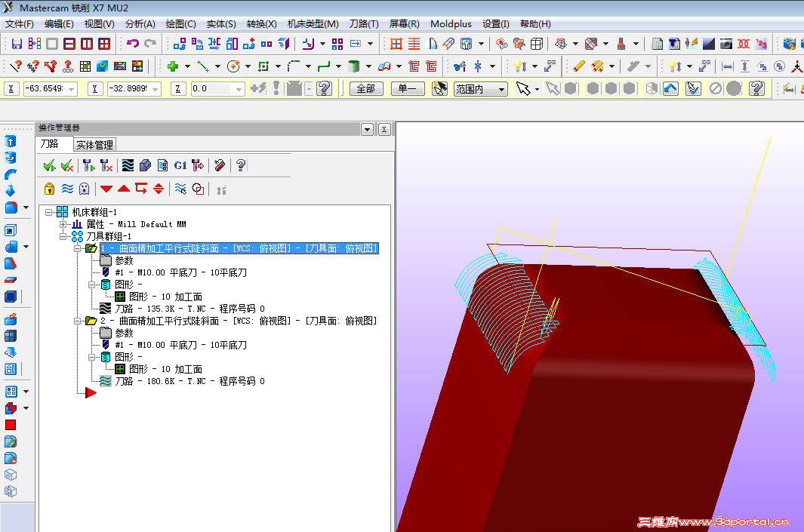Click selection toolbar help question icon
The height and width of the screenshot is (532, 804).
click(x=757, y=89)
